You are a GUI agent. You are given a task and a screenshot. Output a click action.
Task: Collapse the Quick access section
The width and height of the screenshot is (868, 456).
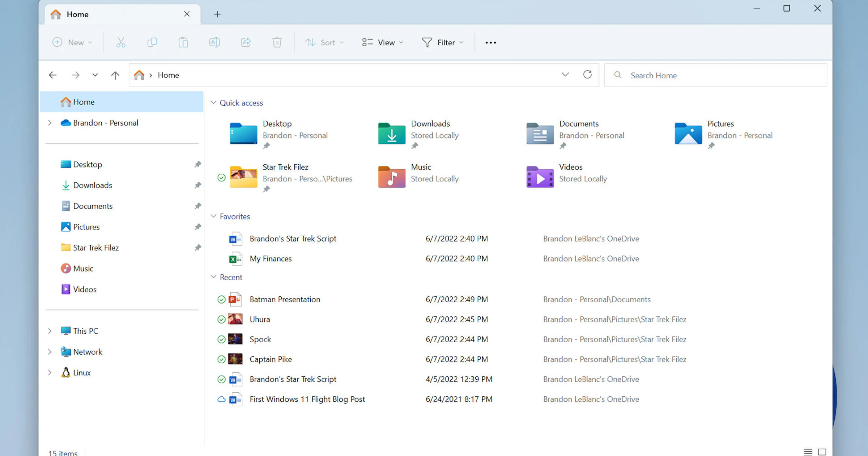(213, 103)
